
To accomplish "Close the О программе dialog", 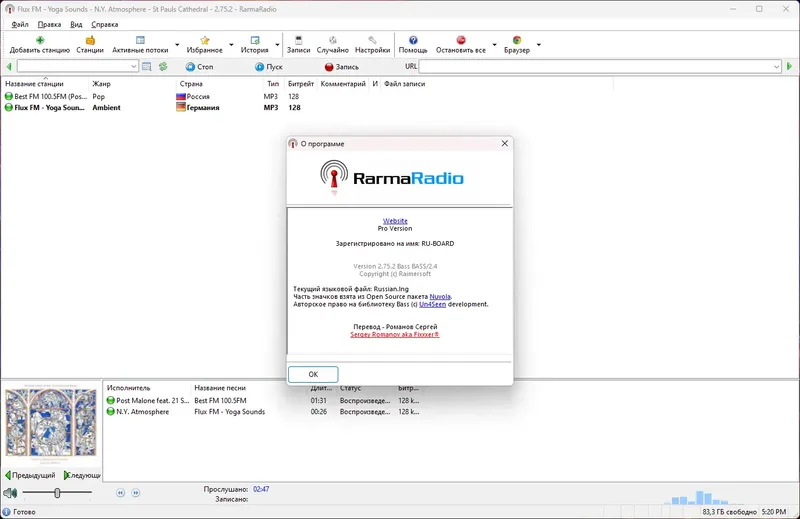I will [505, 143].
